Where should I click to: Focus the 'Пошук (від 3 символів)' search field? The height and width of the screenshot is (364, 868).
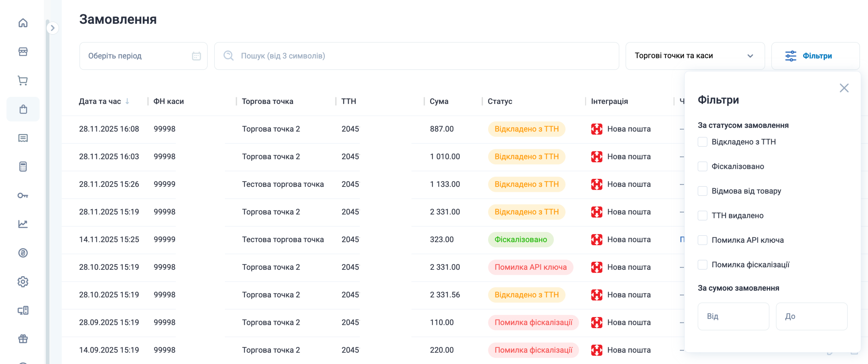tap(416, 56)
